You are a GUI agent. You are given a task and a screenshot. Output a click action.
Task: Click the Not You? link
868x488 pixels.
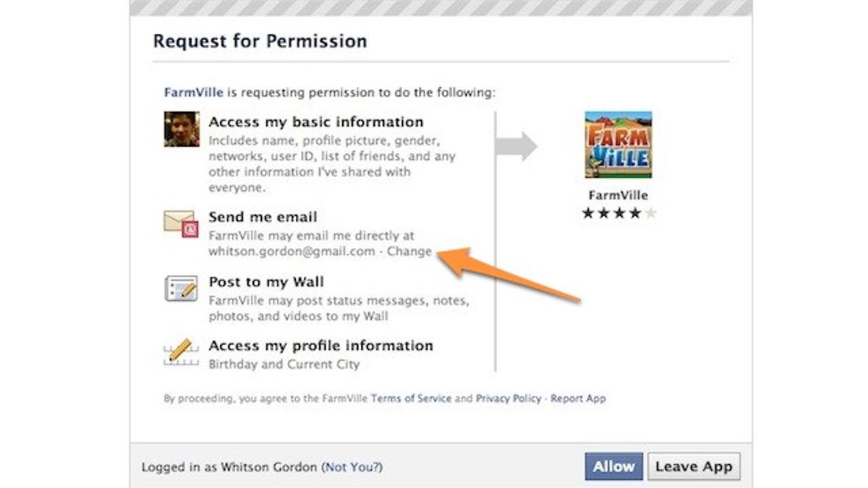354,467
